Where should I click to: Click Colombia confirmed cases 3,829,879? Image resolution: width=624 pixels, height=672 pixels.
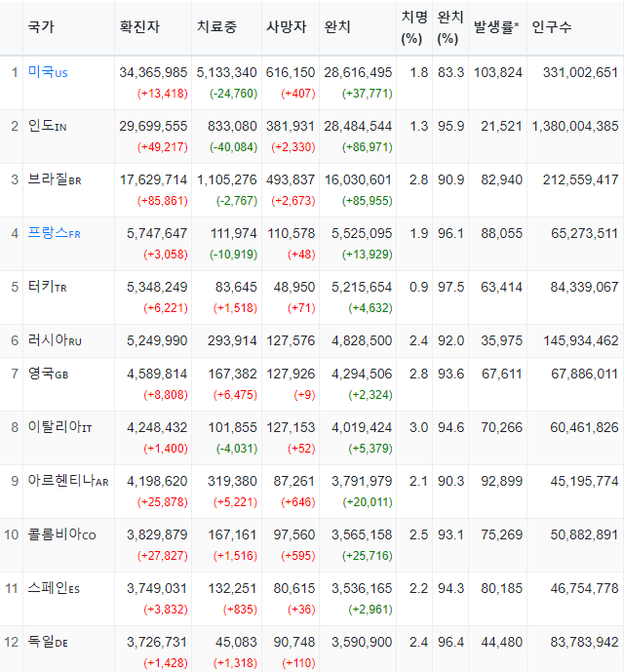pyautogui.click(x=157, y=534)
